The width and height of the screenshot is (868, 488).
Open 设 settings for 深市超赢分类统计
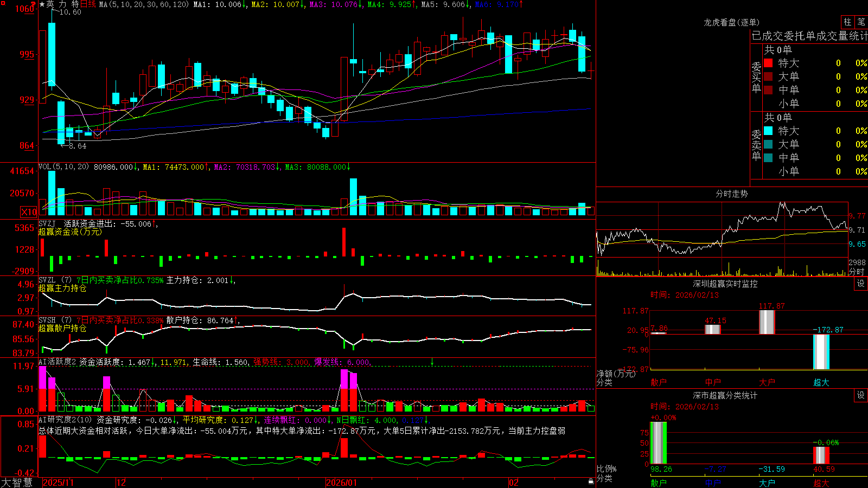tap(861, 395)
